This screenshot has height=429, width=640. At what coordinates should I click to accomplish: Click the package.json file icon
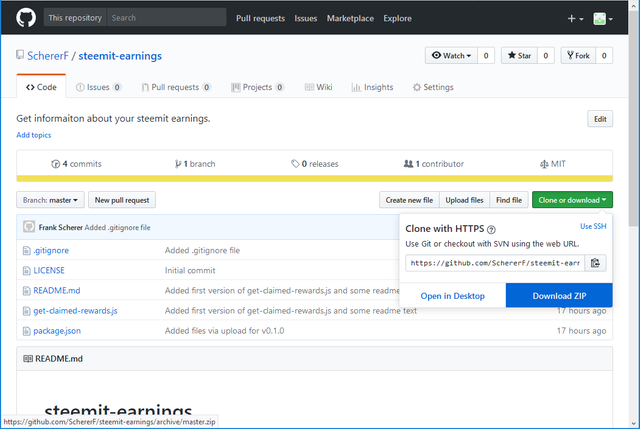[x=27, y=331]
